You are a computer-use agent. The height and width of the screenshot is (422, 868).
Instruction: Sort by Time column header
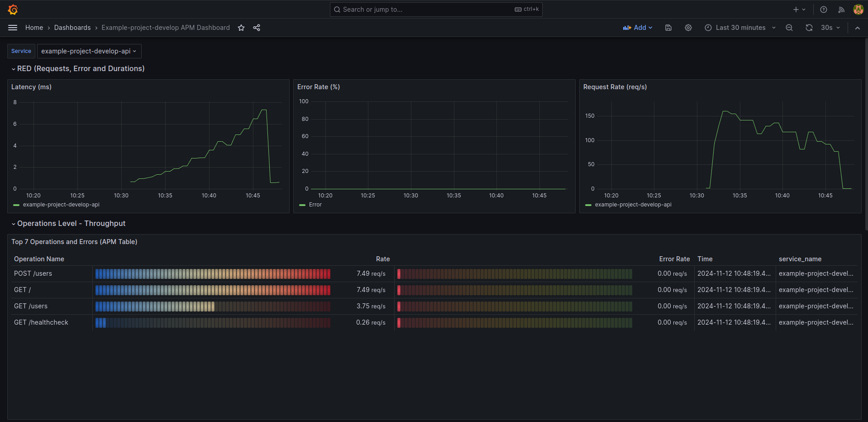click(705, 259)
